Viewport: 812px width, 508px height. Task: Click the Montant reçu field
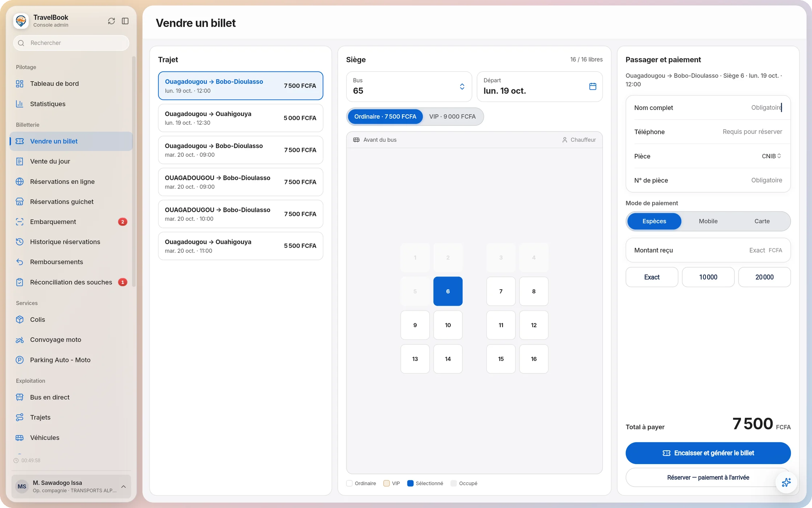click(x=708, y=250)
